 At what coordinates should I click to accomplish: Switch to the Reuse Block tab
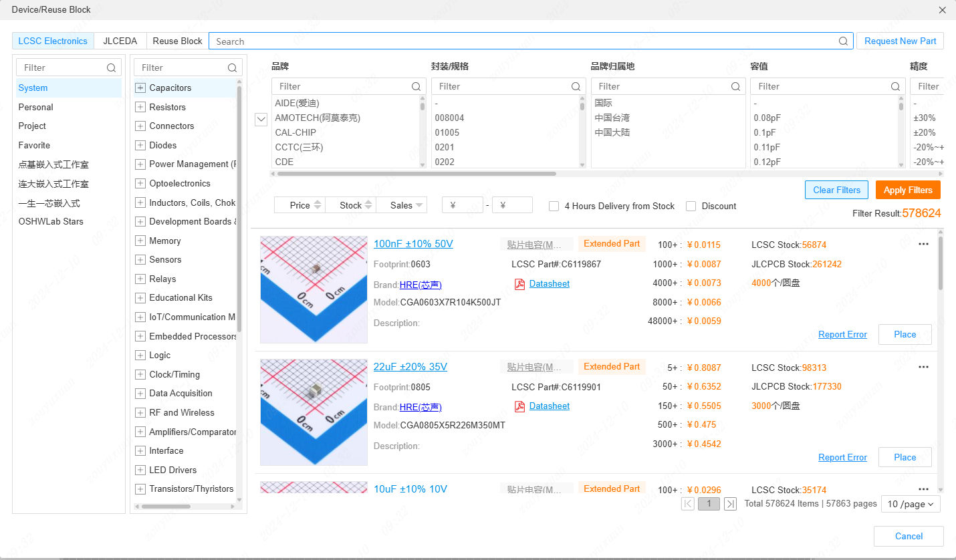click(x=177, y=41)
